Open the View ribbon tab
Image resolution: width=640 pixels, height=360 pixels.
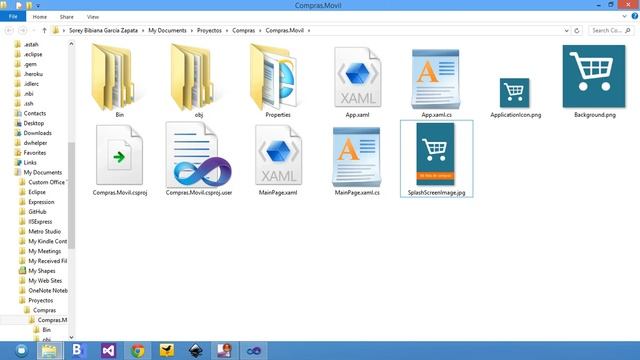[x=93, y=17]
